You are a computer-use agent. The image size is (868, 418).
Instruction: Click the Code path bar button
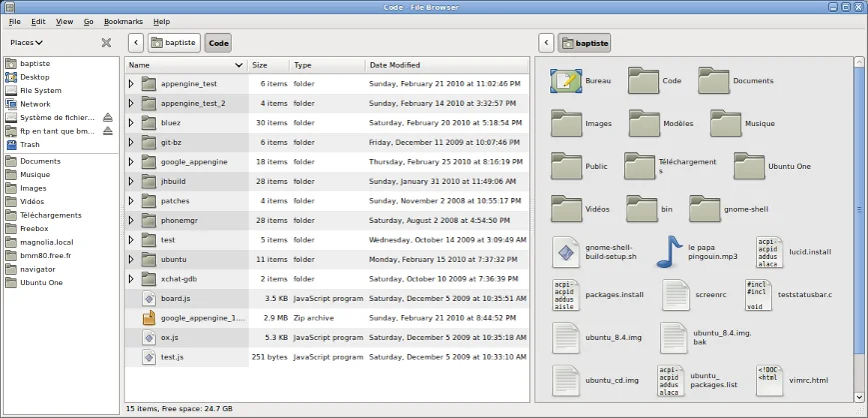pos(218,43)
